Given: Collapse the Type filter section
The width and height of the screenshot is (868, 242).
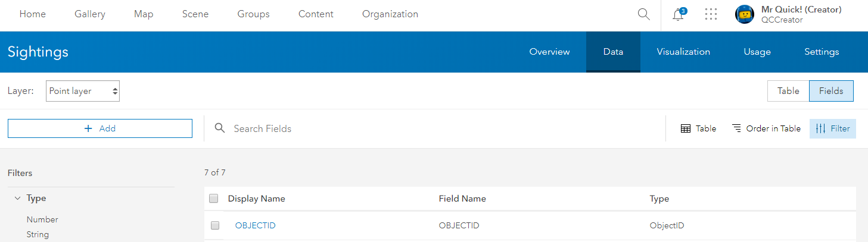Looking at the screenshot, I should coord(18,199).
